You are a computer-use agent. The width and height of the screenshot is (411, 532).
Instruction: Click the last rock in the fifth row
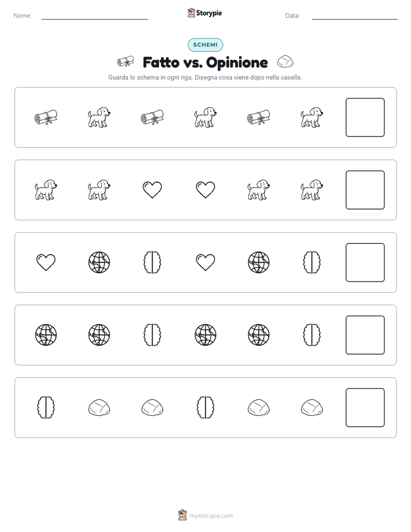[311, 408]
